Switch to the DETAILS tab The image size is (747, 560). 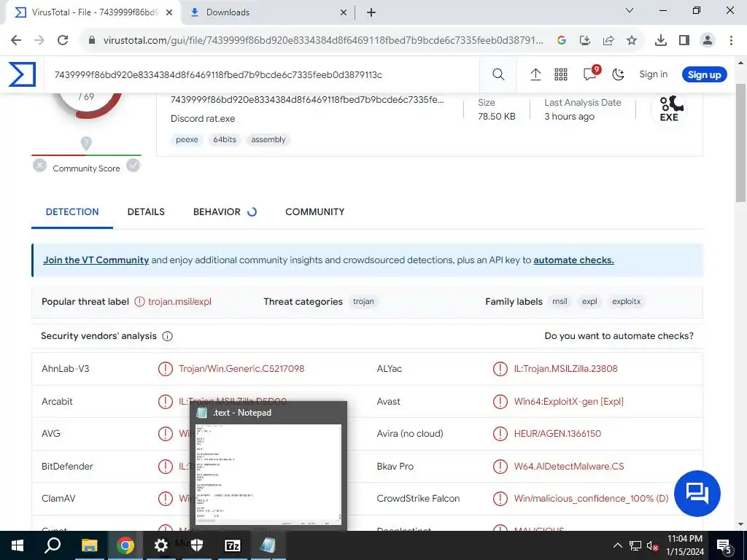click(x=146, y=212)
